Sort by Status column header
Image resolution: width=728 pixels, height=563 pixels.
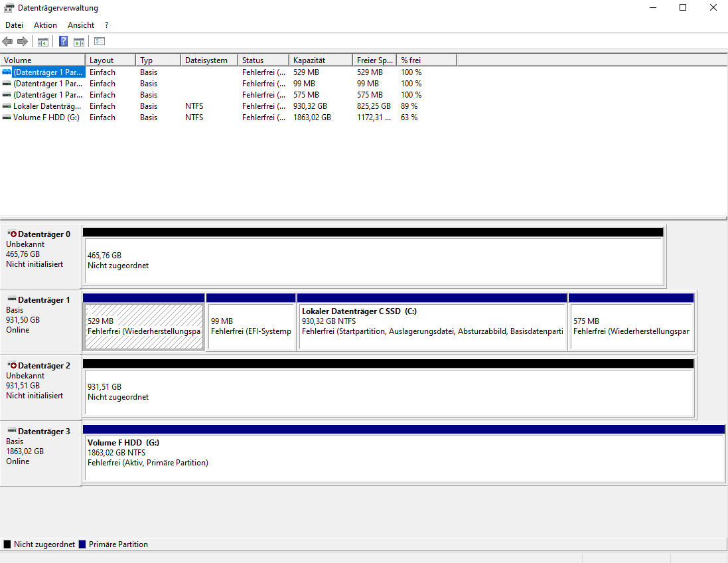click(263, 60)
